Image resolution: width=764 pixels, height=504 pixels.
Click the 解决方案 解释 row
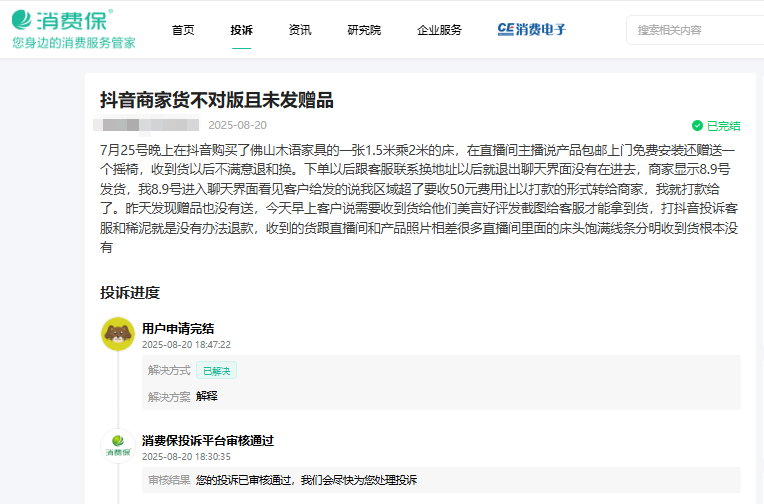[x=183, y=396]
